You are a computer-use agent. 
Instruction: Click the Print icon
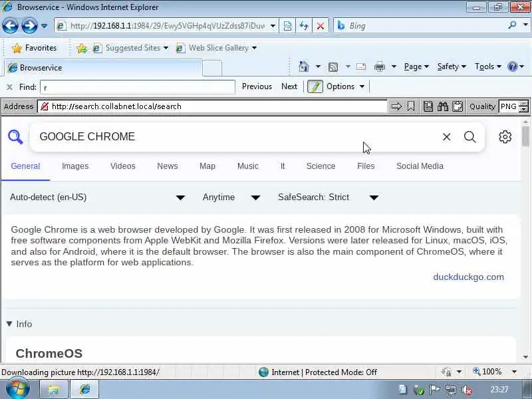click(x=379, y=67)
